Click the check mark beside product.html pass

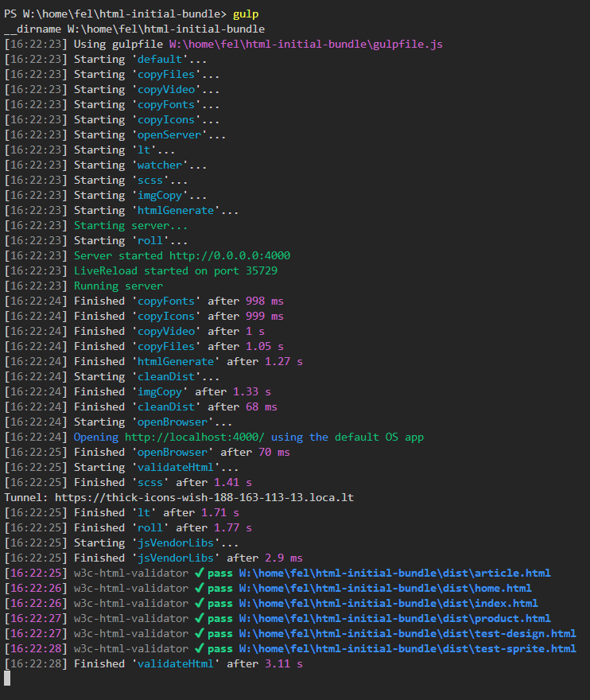pos(200,618)
